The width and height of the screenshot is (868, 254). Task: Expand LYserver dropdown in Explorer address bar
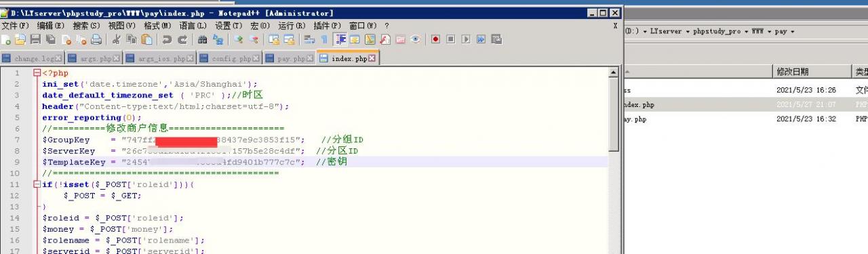pos(687,31)
